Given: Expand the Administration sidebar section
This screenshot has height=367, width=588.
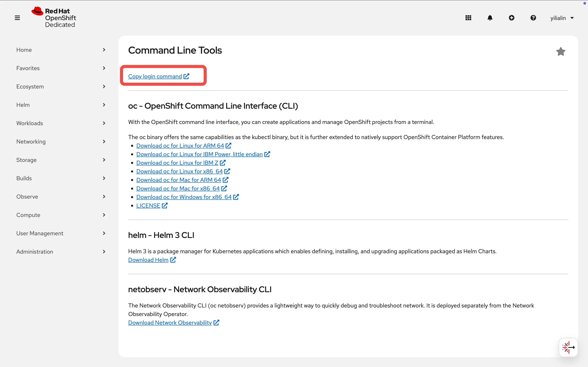Looking at the screenshot, I should (x=35, y=252).
